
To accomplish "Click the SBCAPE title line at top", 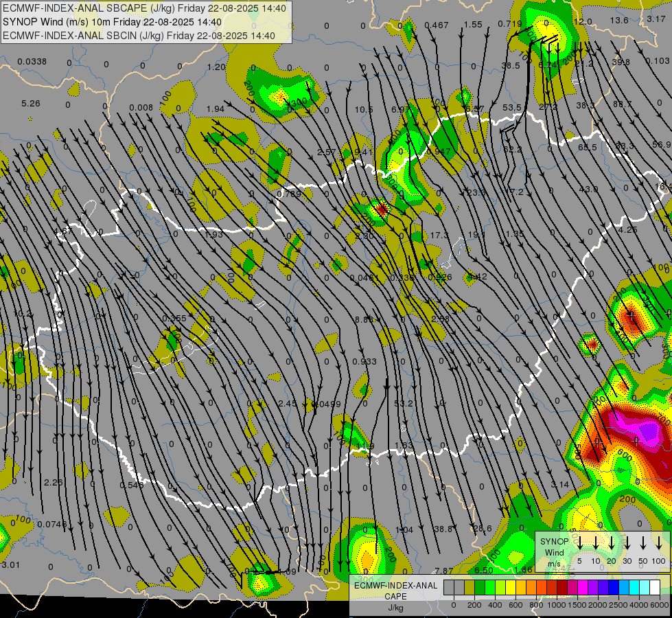I will tap(144, 8).
